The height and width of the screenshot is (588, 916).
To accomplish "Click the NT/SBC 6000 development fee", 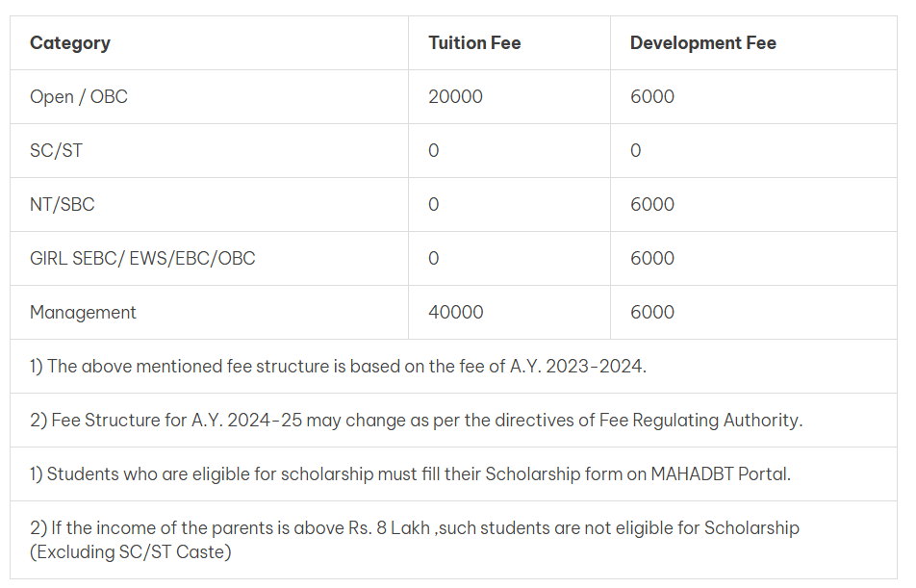I will click(652, 205).
